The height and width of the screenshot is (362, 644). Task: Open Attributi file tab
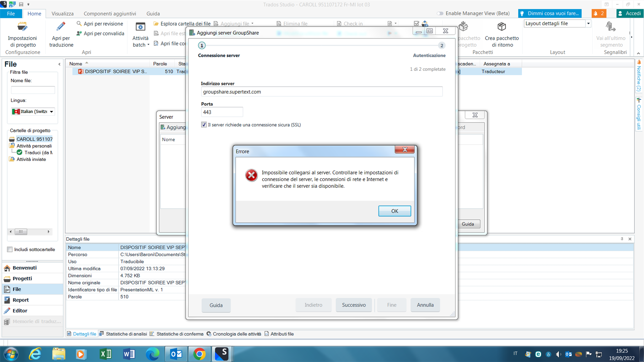coord(279,334)
